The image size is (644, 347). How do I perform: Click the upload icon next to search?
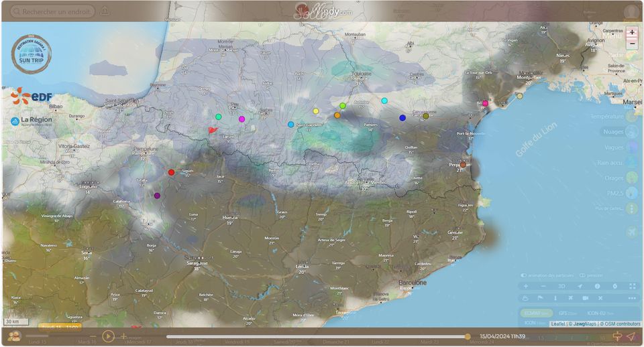click(105, 11)
